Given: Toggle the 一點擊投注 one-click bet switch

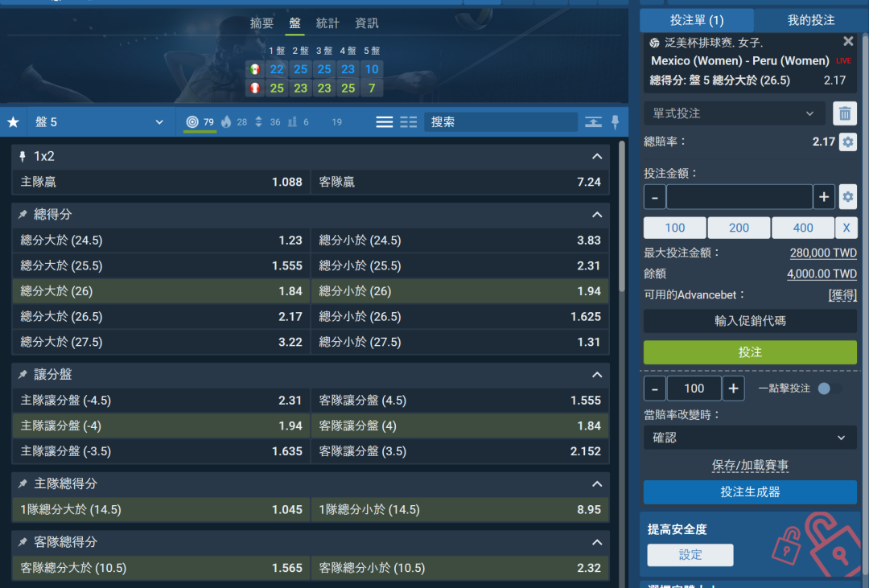Looking at the screenshot, I should [828, 389].
